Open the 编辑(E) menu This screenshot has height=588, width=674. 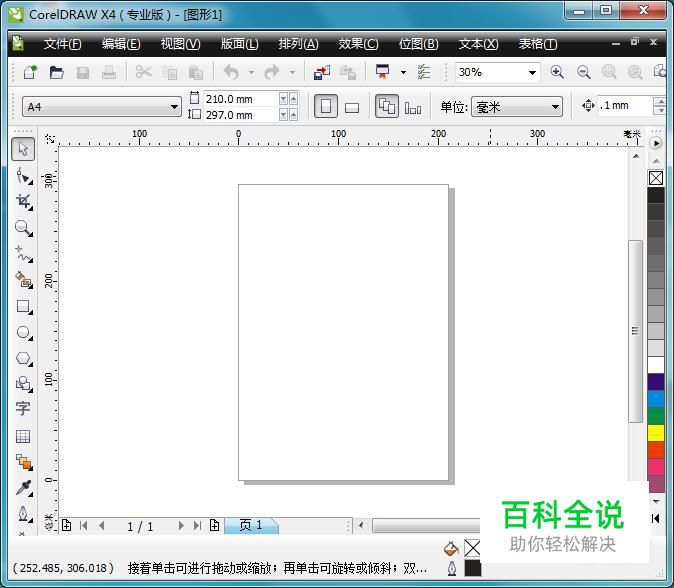tap(121, 44)
